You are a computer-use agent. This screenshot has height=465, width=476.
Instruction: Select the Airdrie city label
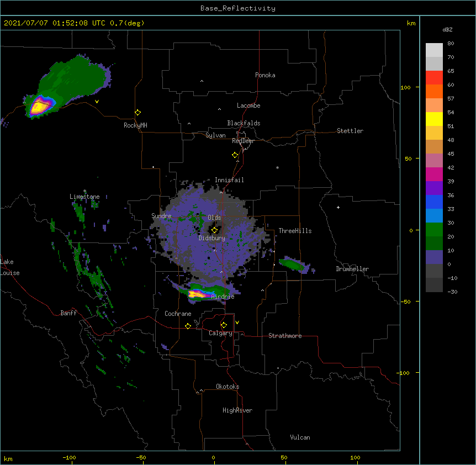(223, 297)
